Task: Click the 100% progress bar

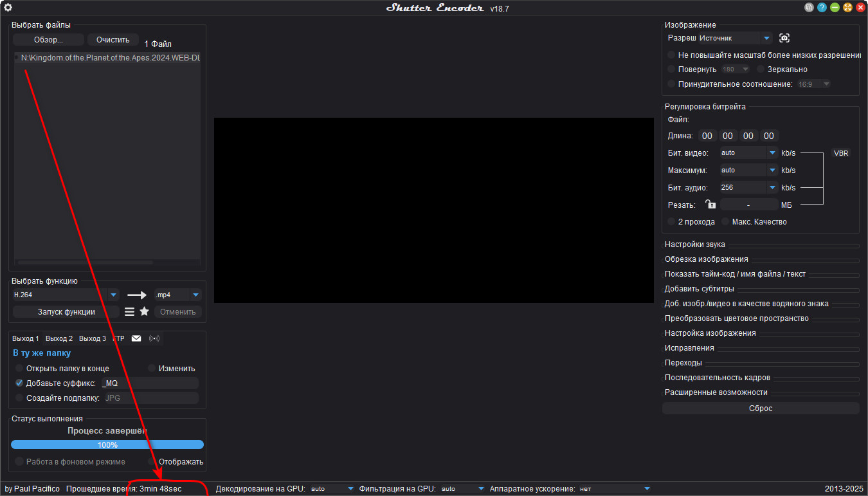Action: (107, 445)
